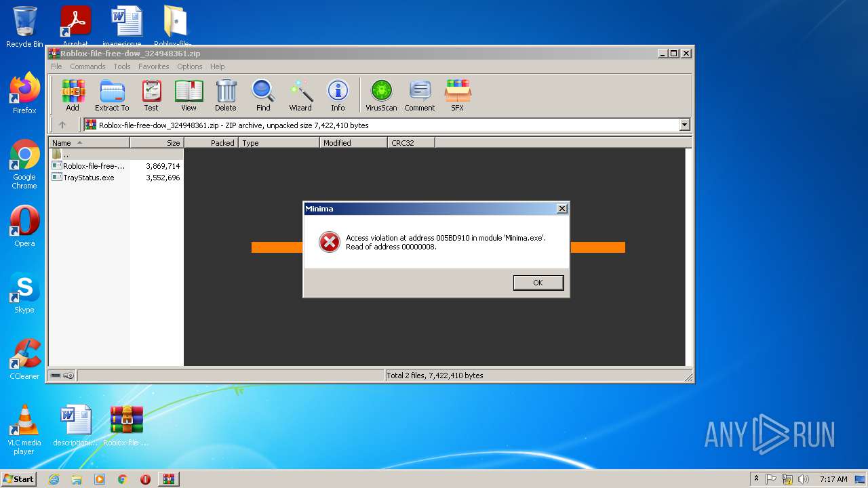The image size is (868, 488).
Task: Click the View file toolbar icon
Action: [189, 96]
